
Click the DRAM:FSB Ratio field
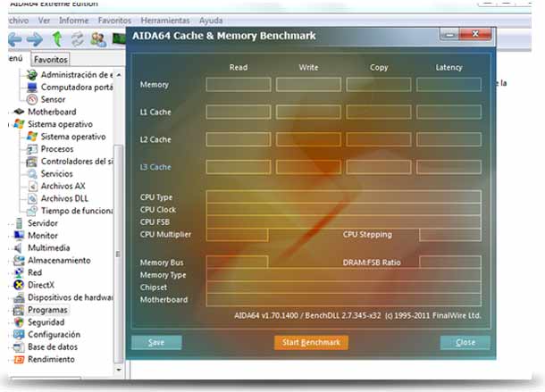450,262
